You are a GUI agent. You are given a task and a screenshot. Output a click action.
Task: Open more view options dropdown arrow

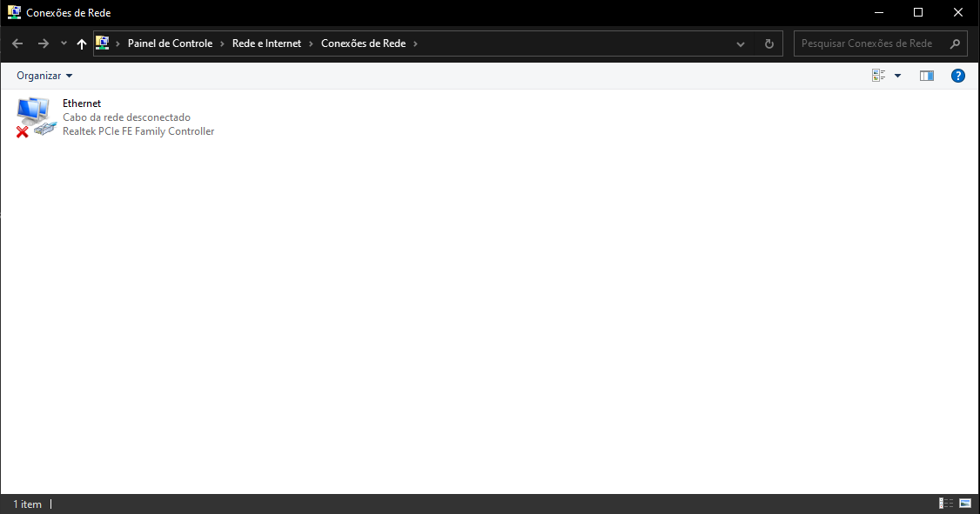click(x=897, y=76)
